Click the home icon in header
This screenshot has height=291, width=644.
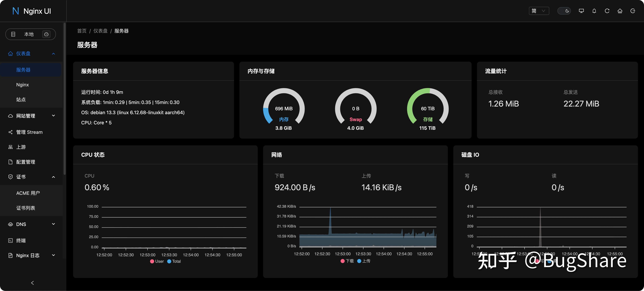pos(620,11)
